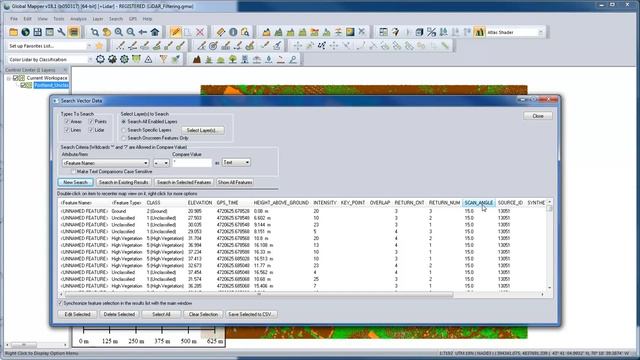Click the results horizontal scrollbar thumb
640x360 pixels.
259,294
